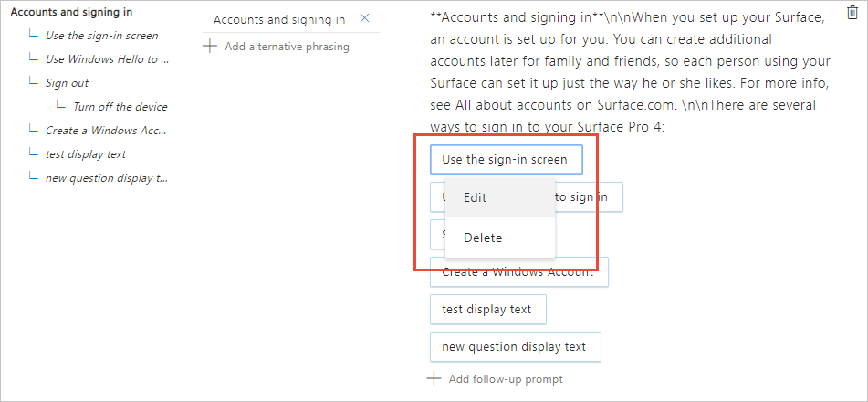Viewport: 868px width, 402px height.
Task: Select 'Turn off the device' tree item
Action: click(120, 107)
